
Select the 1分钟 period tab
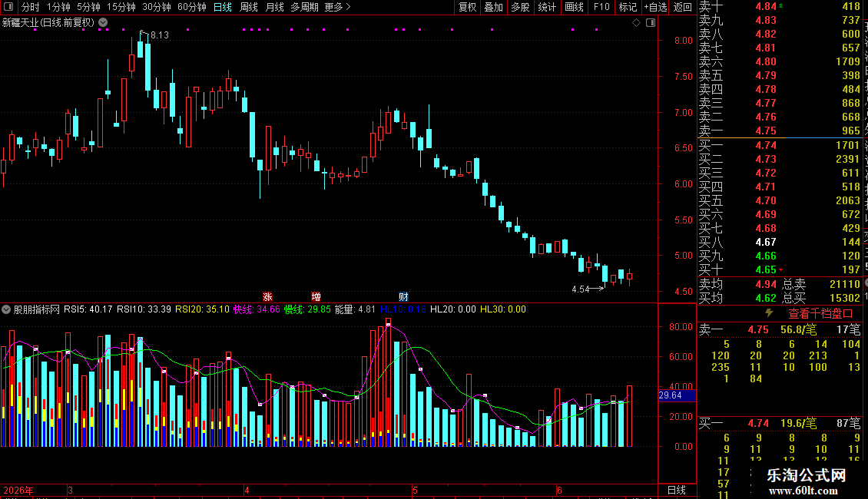[x=58, y=7]
